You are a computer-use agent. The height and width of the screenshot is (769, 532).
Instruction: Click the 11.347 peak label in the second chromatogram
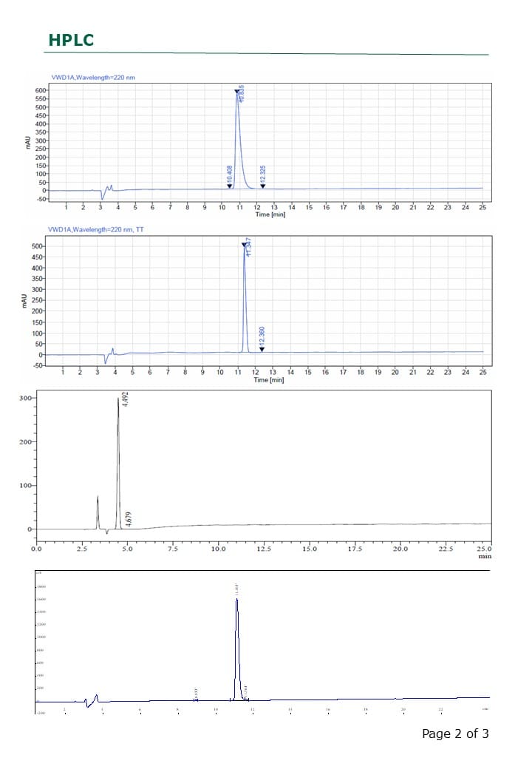coord(248,247)
